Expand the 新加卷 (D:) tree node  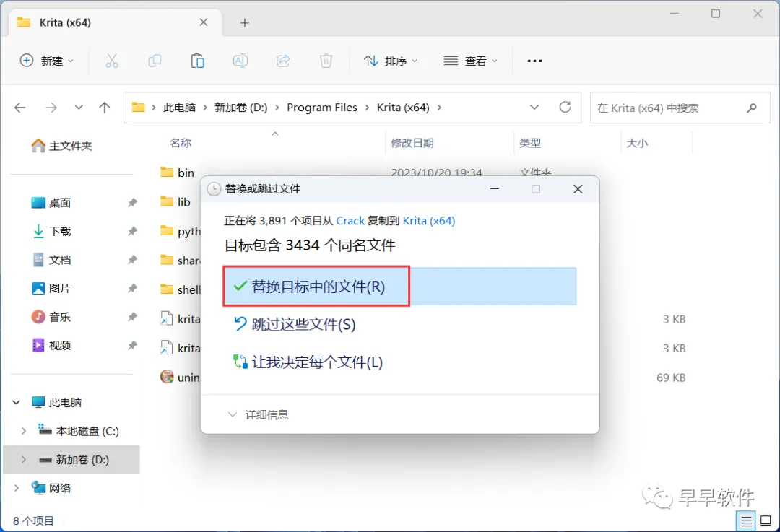[23, 459]
